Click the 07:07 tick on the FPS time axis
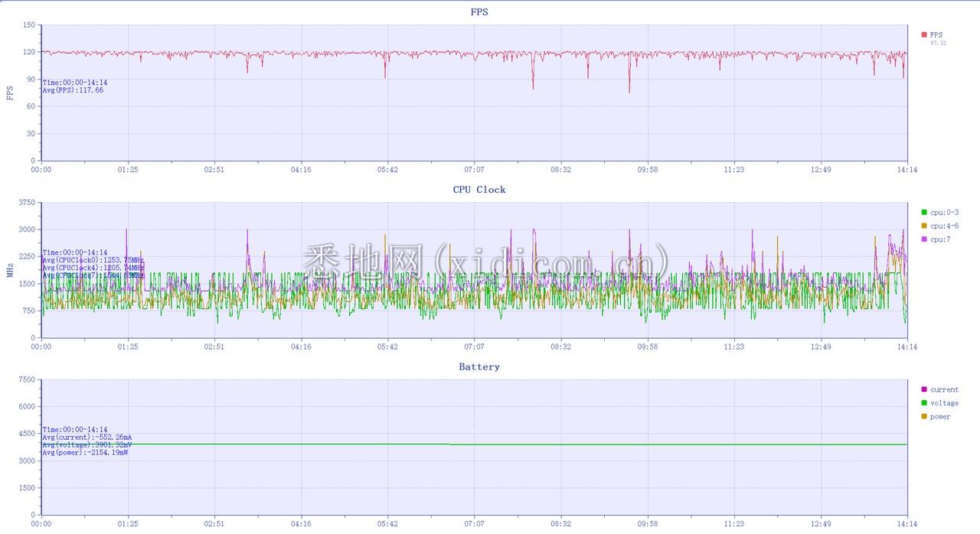The width and height of the screenshot is (980, 534). point(474,170)
